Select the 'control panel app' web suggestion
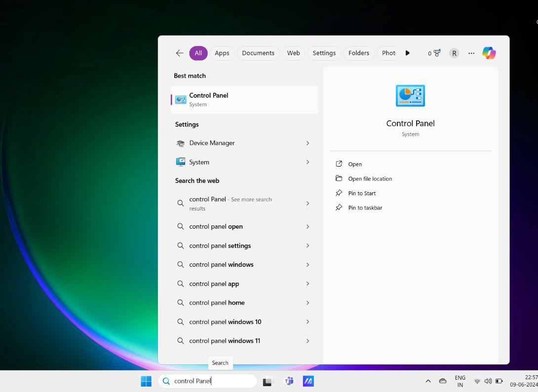 [244, 284]
